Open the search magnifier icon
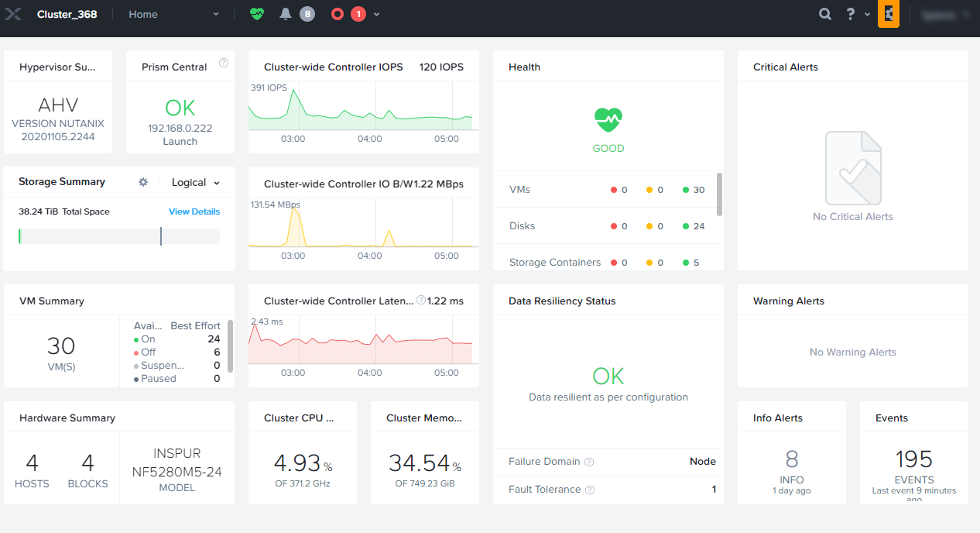The image size is (980, 533). coord(825,13)
